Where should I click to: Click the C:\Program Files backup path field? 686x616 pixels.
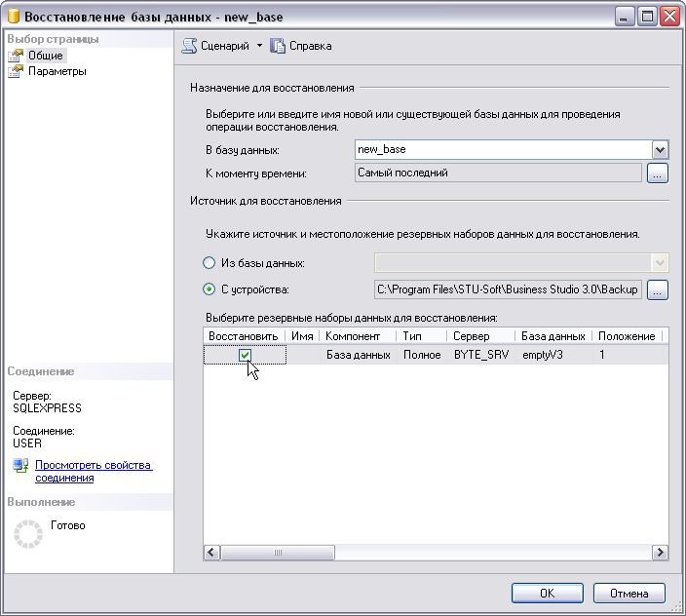pos(507,289)
